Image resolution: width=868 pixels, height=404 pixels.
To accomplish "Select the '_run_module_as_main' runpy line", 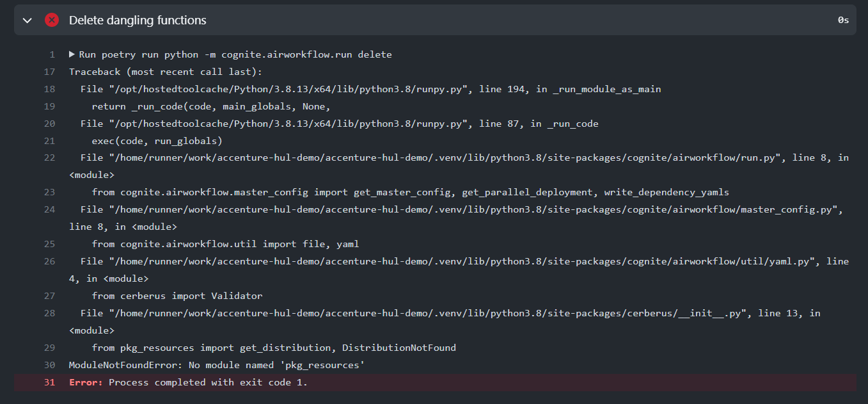I will pos(371,89).
